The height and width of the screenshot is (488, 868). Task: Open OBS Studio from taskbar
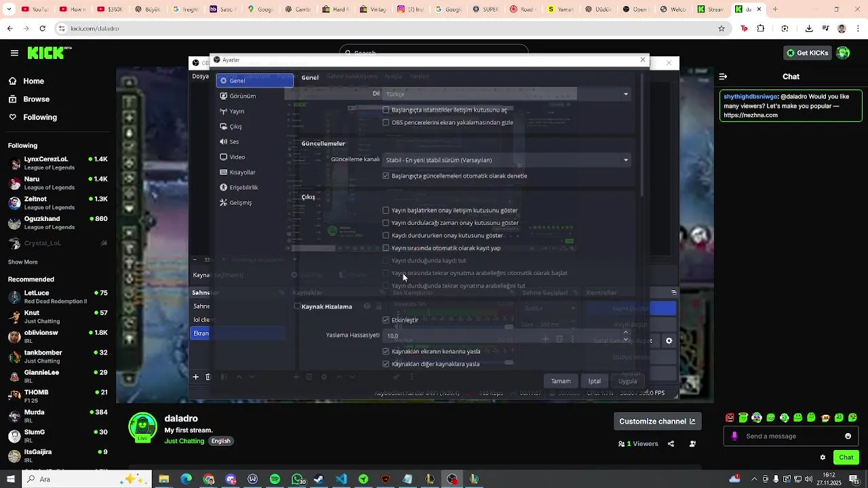point(452,479)
